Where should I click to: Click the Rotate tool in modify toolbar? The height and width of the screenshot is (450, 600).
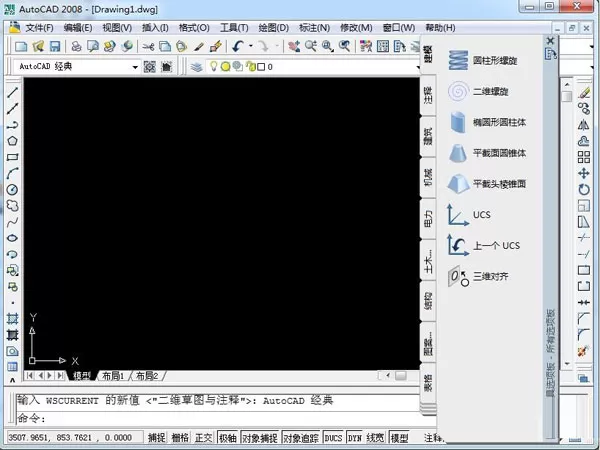click(584, 189)
